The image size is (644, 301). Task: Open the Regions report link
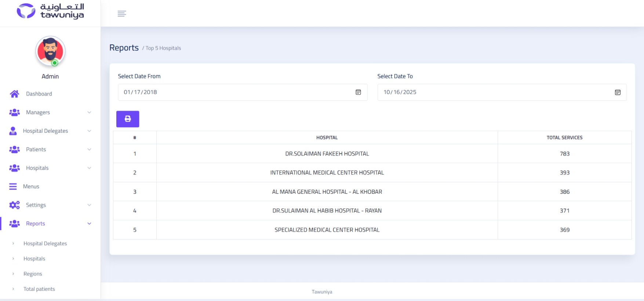(x=33, y=274)
